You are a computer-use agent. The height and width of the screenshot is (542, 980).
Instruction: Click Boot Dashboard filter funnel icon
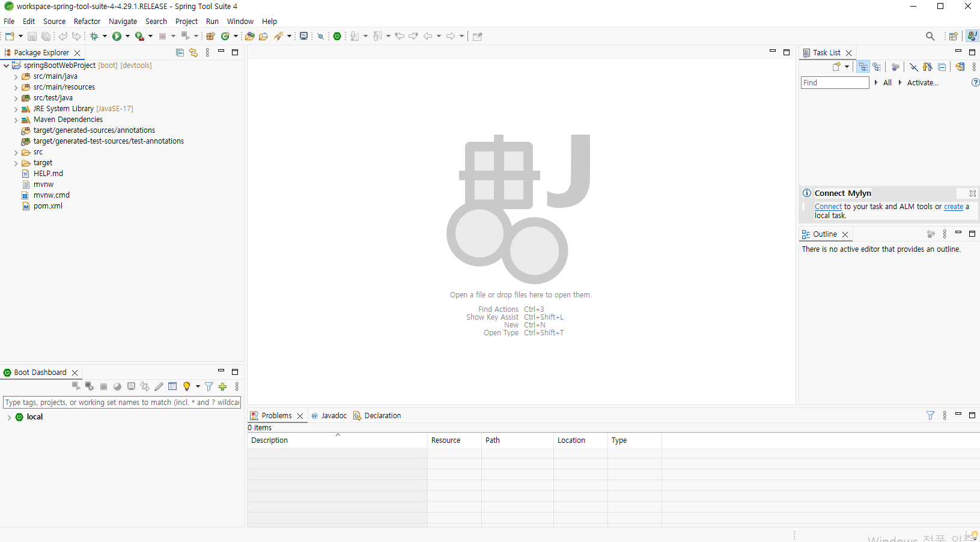point(208,386)
